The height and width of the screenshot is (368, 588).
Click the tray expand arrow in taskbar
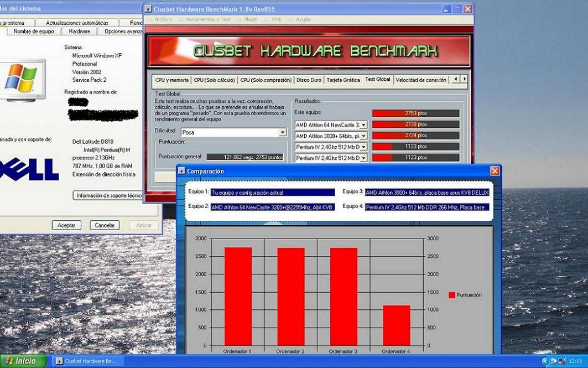(545, 361)
